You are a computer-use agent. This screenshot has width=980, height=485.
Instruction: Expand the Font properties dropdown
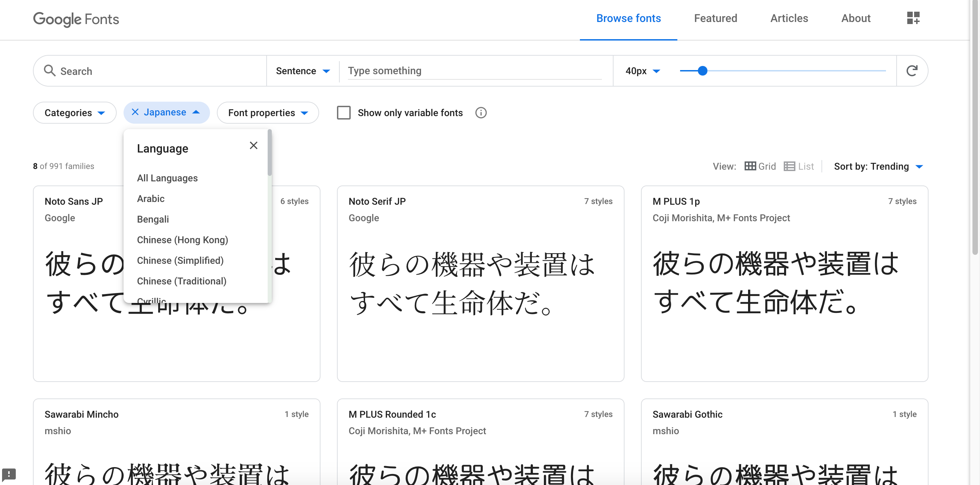[x=267, y=112]
